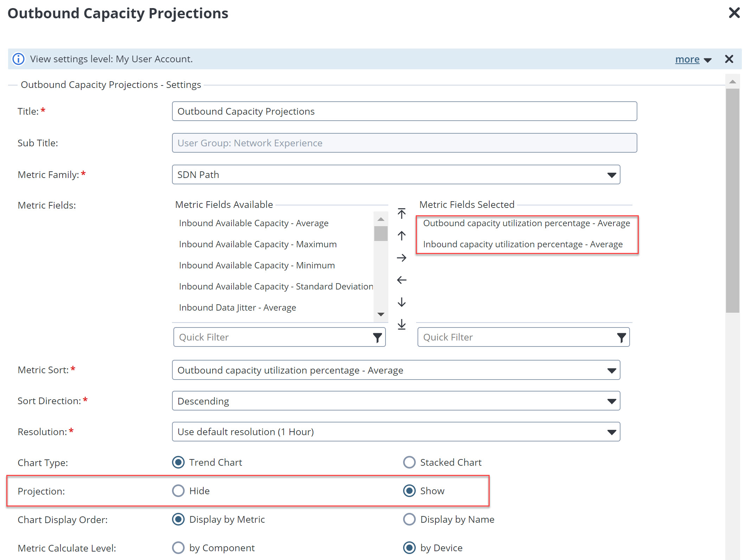
Task: Click filter icon in selected fields Quick Filter
Action: [x=621, y=337]
